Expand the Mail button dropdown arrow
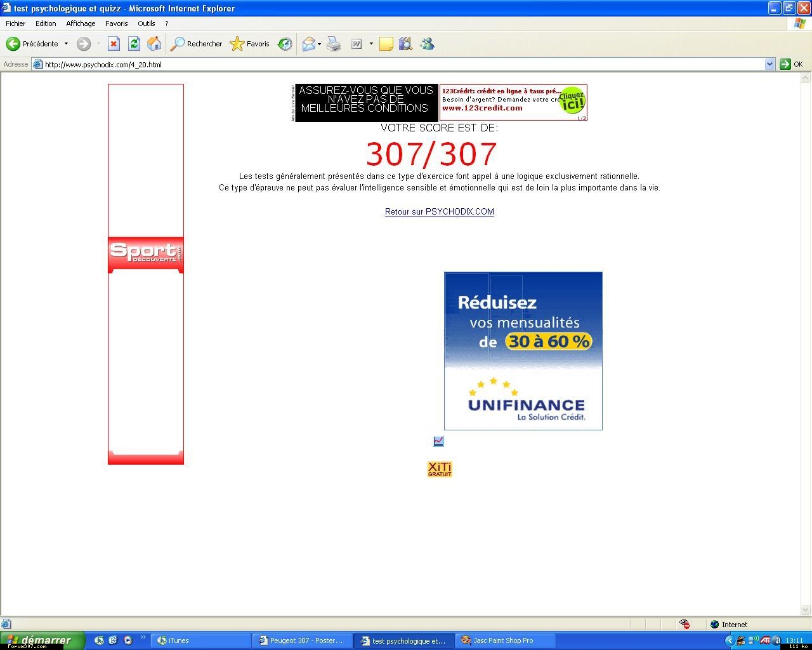This screenshot has height=650, width=812. click(x=319, y=44)
